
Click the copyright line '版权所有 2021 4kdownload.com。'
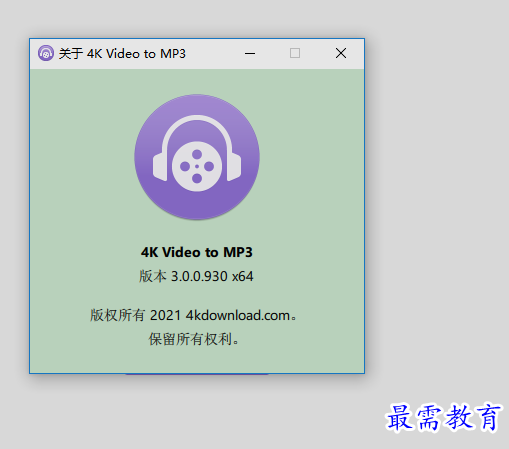tap(193, 315)
